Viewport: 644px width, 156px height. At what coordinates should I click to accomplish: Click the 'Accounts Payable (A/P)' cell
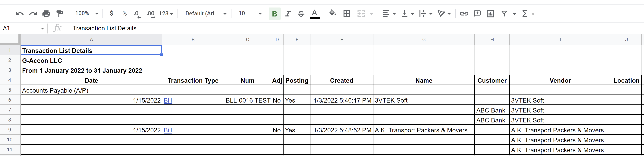click(x=91, y=90)
